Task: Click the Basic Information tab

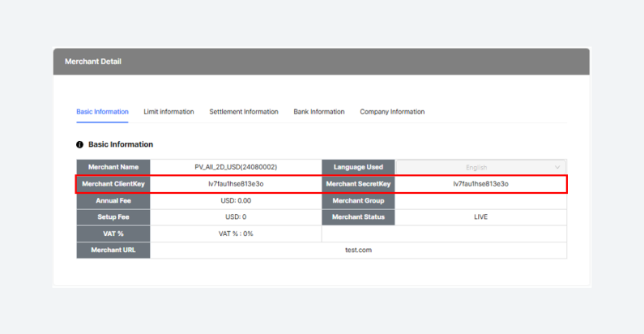Action: click(x=102, y=112)
